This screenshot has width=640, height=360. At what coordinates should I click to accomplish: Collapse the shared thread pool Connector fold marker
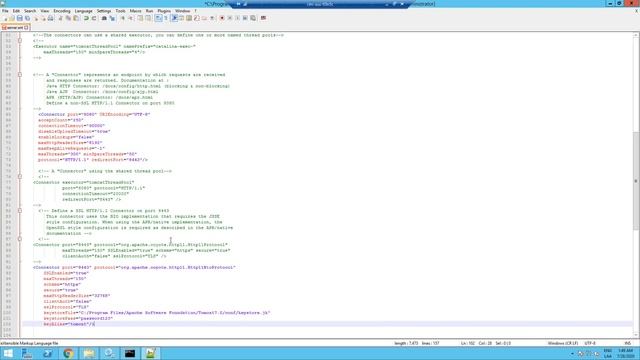(x=20, y=177)
